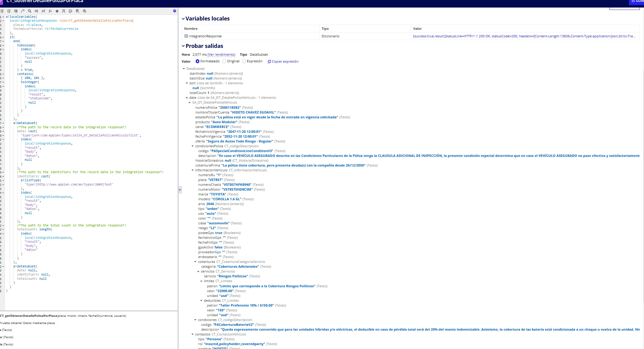Collapse the Probar salidas section
644x349 pixels.
(183, 46)
